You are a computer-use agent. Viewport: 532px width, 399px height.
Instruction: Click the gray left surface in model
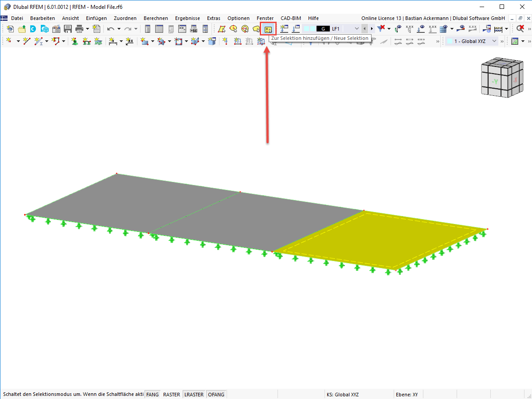pos(133,204)
